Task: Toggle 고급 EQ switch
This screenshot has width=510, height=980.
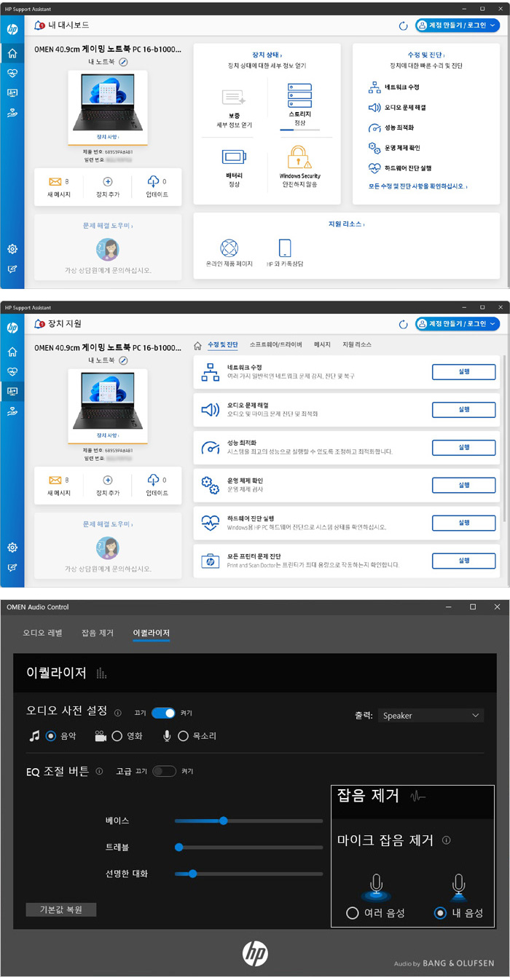Action: (165, 771)
